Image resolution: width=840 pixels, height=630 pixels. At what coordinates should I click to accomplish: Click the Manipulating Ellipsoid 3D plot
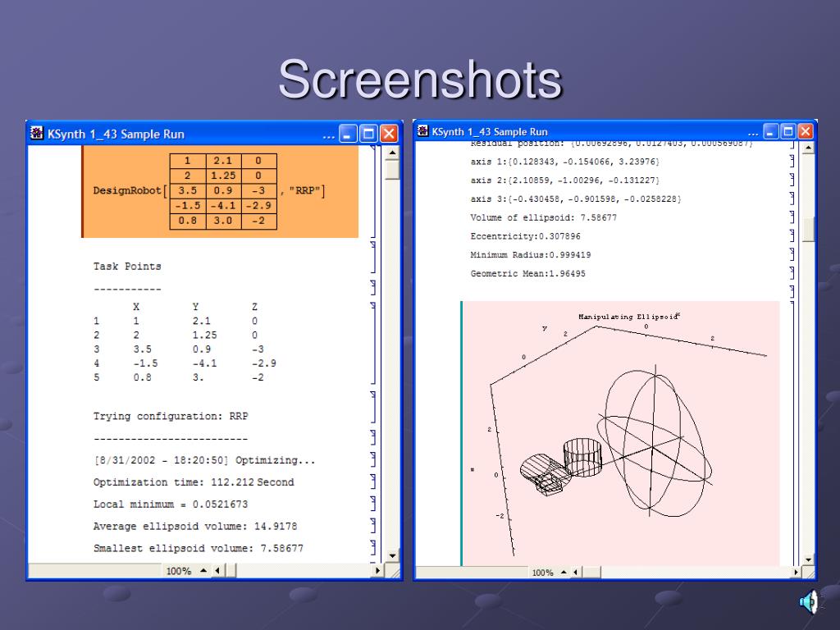622,433
